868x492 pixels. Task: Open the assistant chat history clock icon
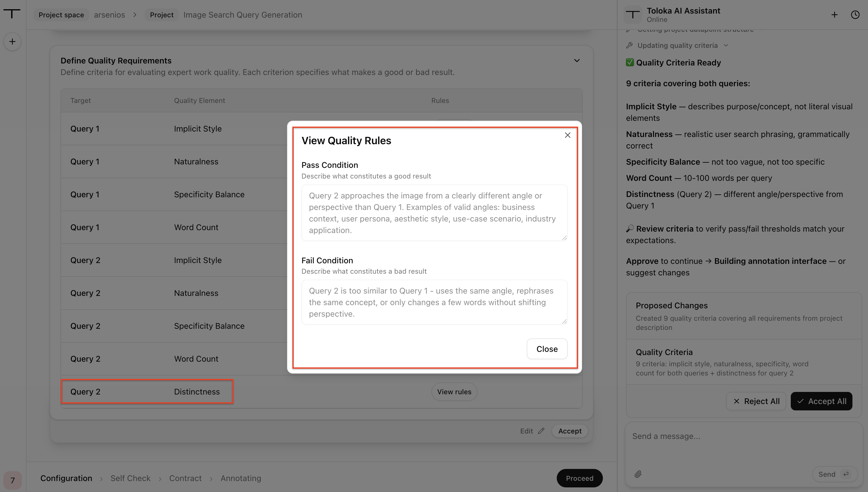[x=855, y=15]
